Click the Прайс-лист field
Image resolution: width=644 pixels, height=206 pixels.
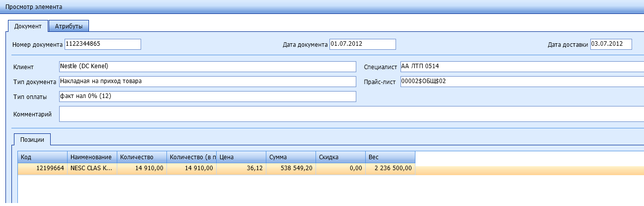[x=522, y=82]
